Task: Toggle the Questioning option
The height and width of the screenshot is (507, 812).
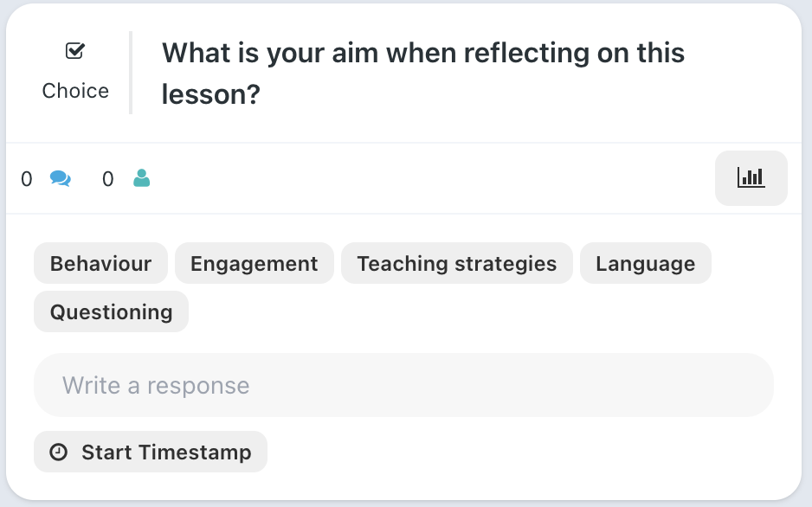Action: pos(112,312)
